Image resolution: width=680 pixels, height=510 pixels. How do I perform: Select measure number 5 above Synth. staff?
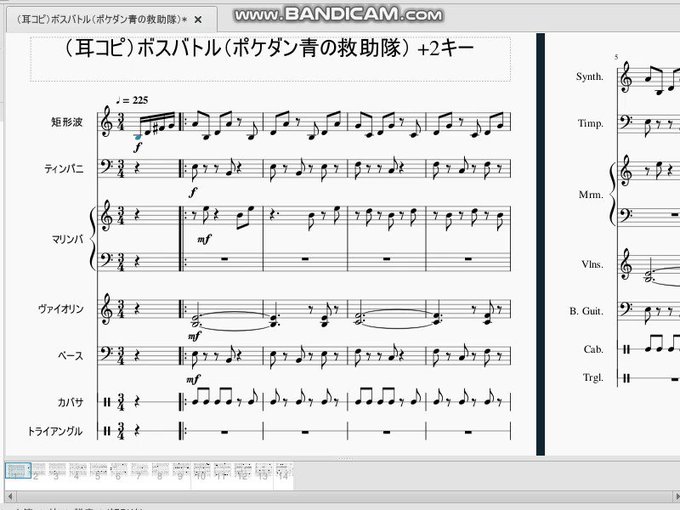617,57
